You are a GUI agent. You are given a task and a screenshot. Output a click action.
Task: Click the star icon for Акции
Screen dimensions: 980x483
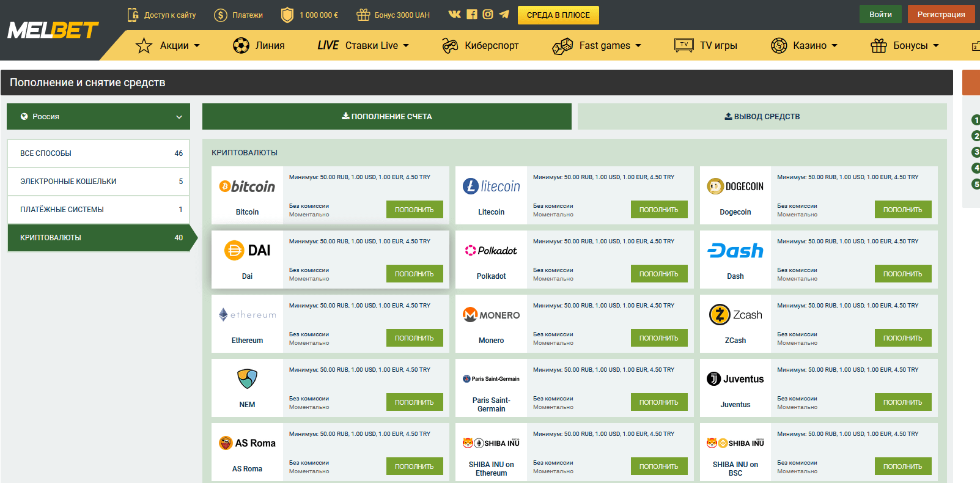[x=144, y=45]
